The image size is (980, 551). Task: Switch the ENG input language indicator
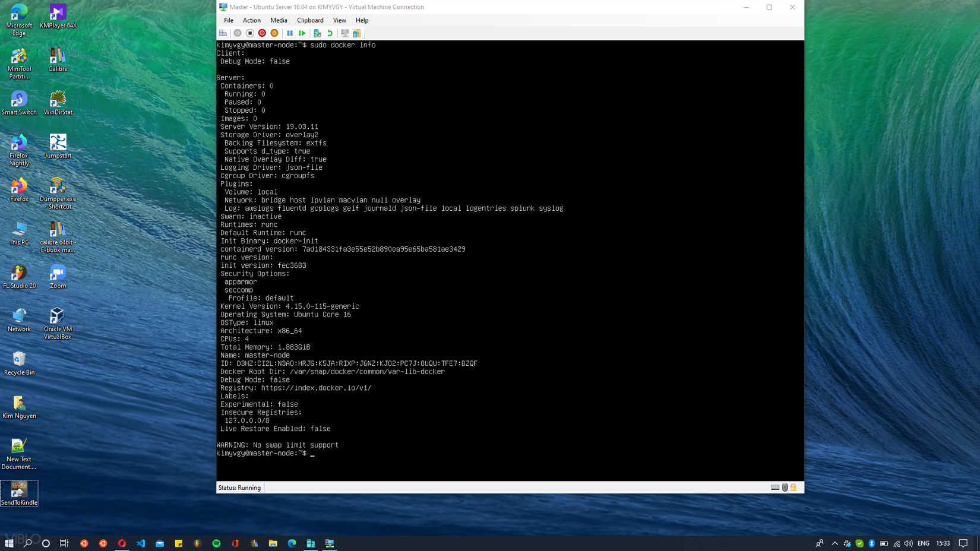click(924, 543)
